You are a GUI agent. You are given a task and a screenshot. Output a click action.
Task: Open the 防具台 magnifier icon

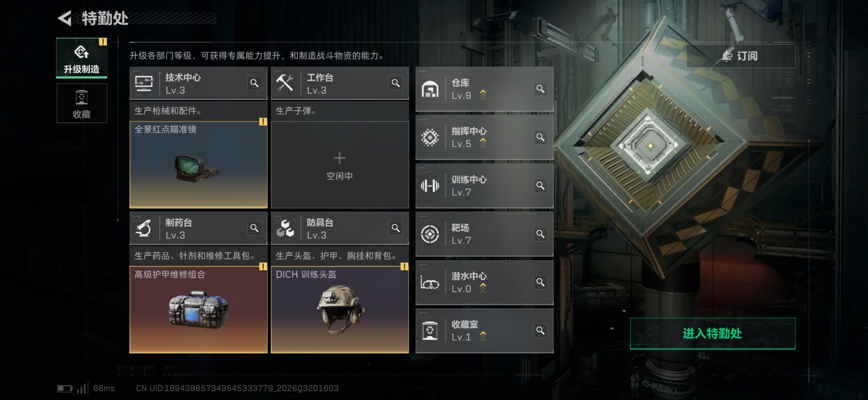[x=396, y=228]
